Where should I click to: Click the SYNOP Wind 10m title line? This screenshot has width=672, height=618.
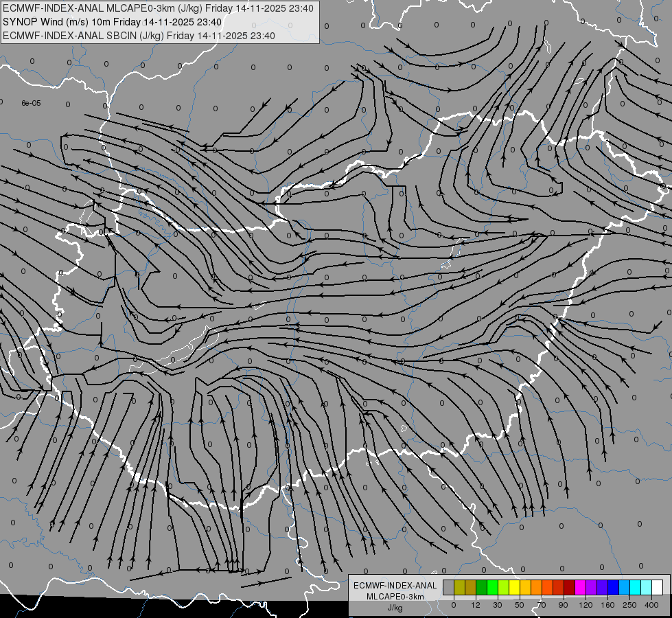[113, 22]
